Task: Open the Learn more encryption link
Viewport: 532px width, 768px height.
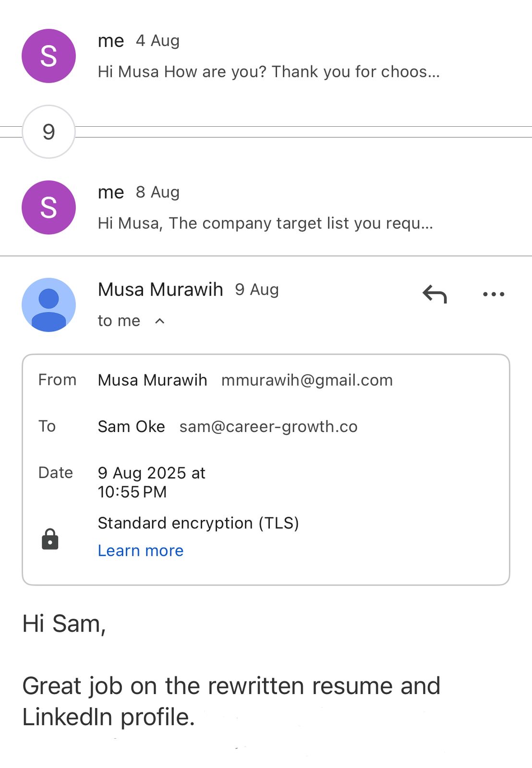Action: tap(141, 551)
